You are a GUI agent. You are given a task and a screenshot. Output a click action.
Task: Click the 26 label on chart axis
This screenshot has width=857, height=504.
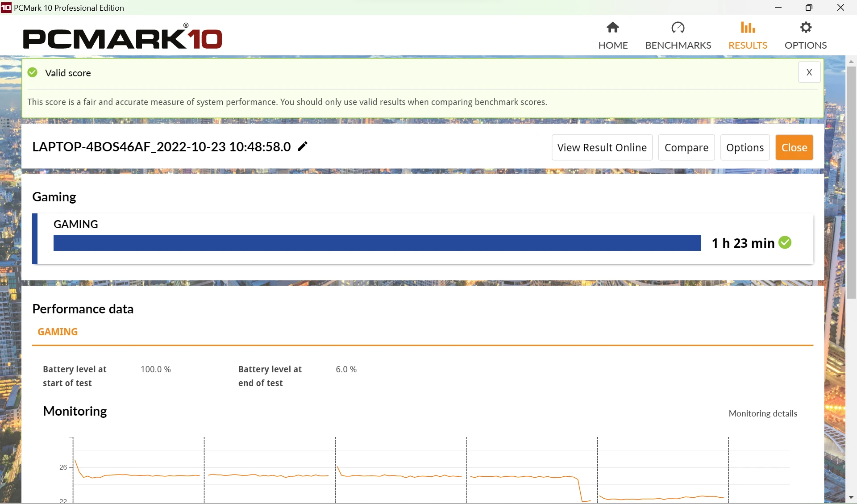click(63, 467)
